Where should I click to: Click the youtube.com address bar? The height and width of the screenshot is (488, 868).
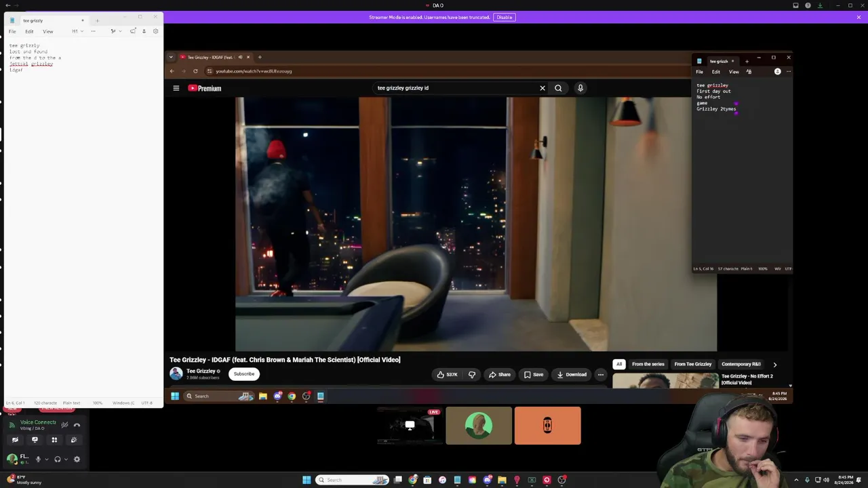[448, 71]
